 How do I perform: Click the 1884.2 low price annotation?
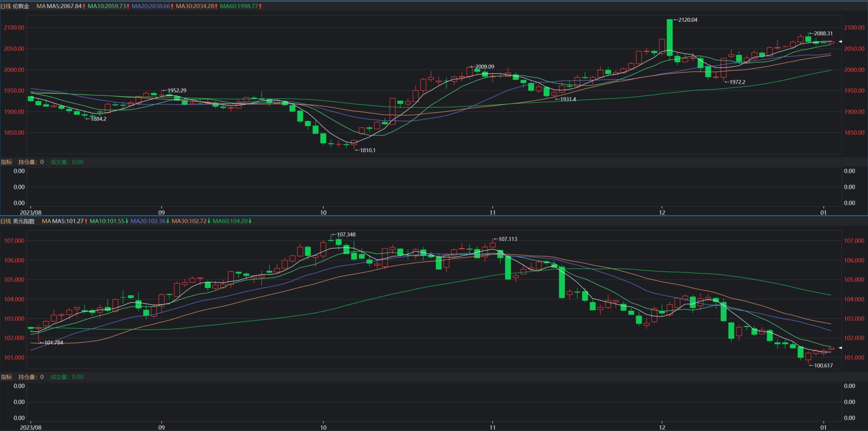96,119
